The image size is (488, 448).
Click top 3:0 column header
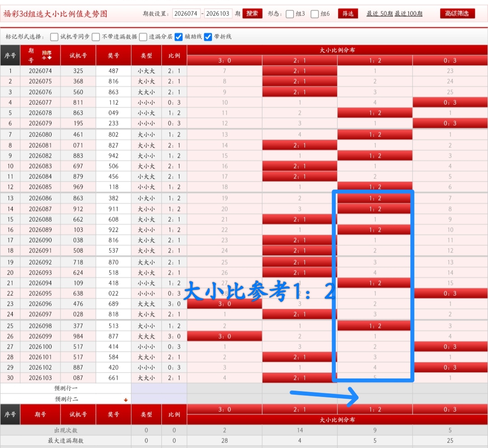225,61
